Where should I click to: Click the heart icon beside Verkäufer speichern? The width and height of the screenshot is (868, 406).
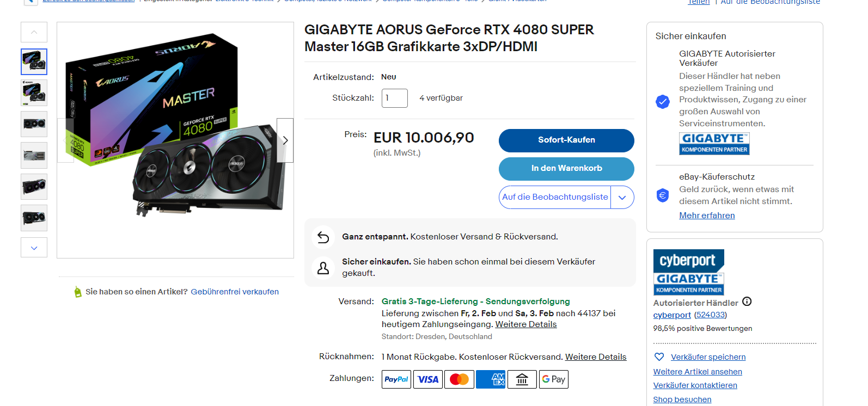(x=659, y=357)
